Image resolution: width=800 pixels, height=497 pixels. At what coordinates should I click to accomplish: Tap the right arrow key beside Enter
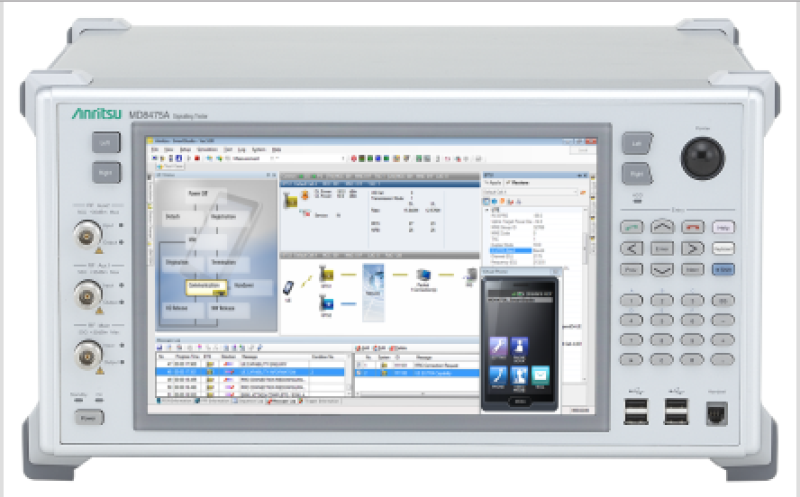point(692,248)
